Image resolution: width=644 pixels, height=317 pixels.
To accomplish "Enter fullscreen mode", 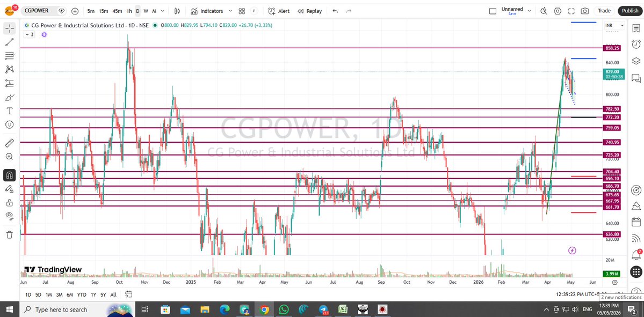I will (x=571, y=11).
